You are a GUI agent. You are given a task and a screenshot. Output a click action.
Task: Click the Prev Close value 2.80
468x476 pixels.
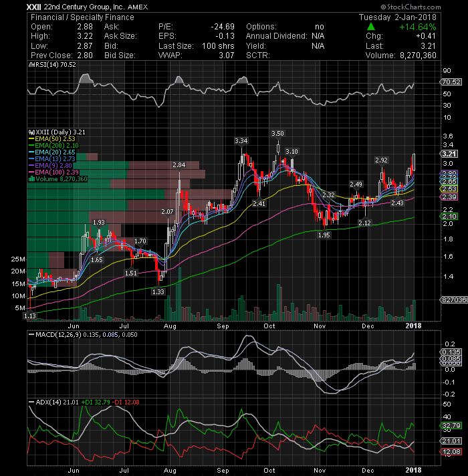[x=85, y=55]
